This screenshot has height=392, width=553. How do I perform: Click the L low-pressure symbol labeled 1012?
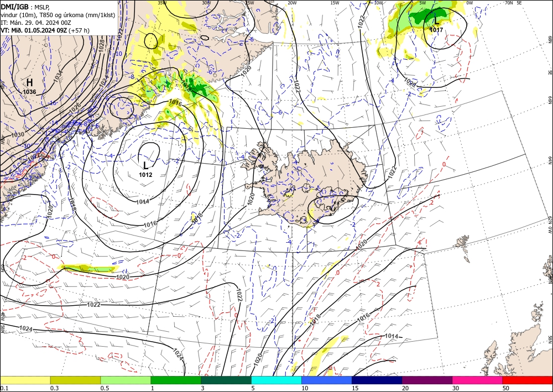click(x=145, y=166)
